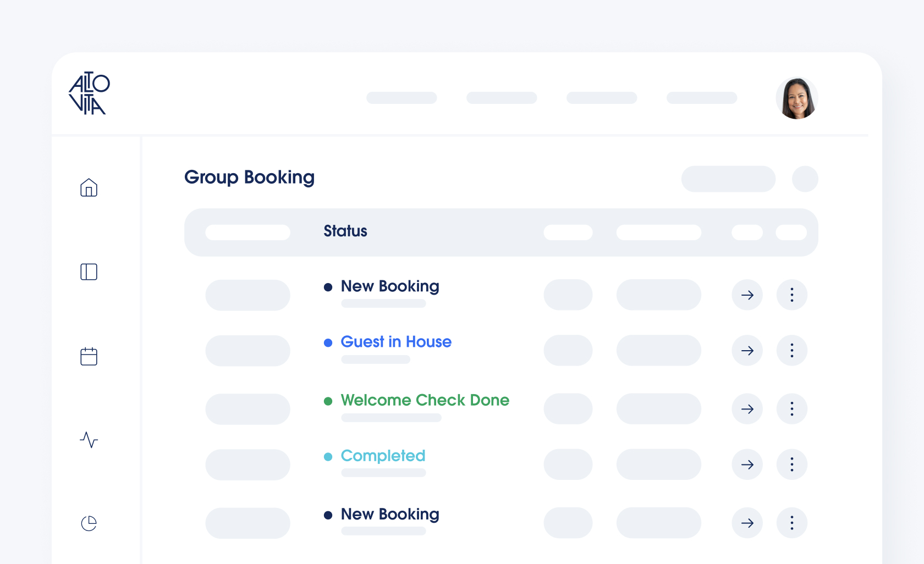This screenshot has height=564, width=924.
Task: Select the Guest in House status label
Action: pos(396,342)
